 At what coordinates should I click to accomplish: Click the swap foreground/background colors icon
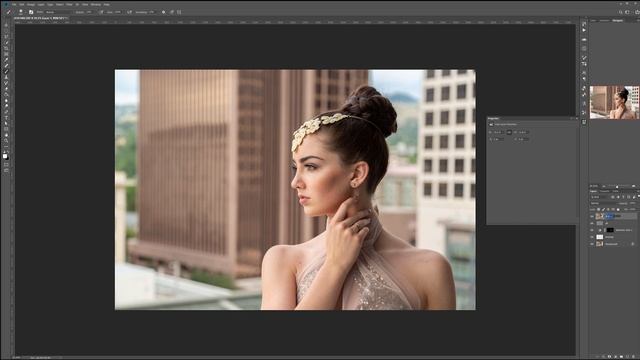[x=8, y=151]
